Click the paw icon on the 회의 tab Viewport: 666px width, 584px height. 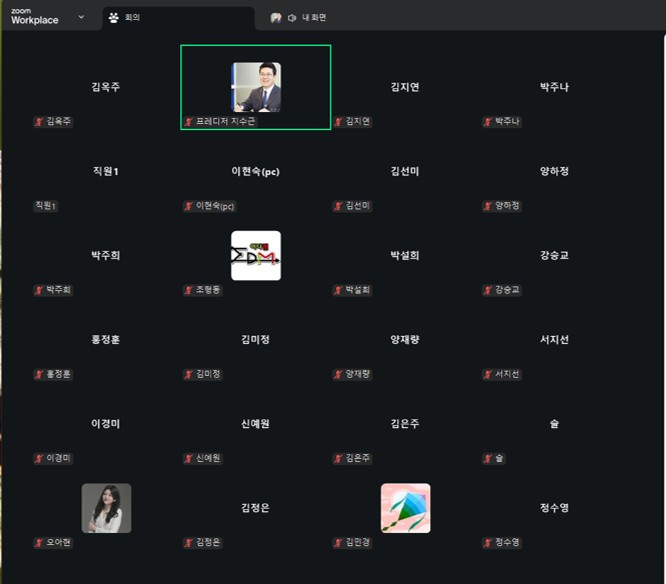tap(114, 18)
